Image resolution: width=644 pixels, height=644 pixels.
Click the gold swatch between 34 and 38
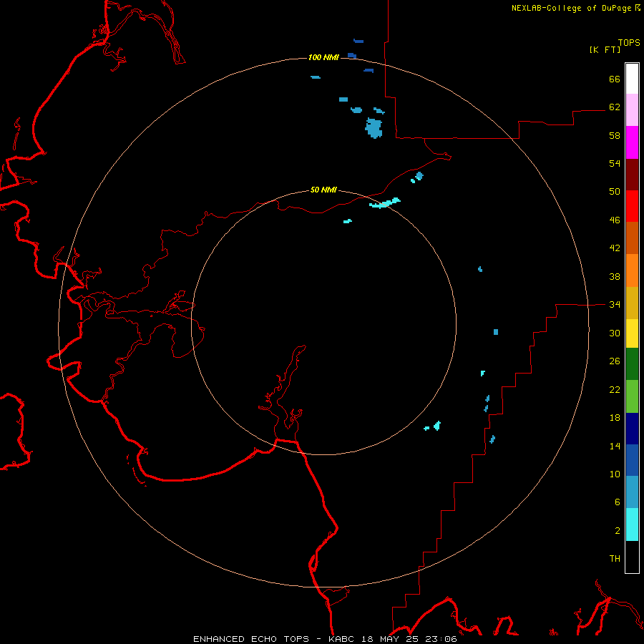point(632,303)
